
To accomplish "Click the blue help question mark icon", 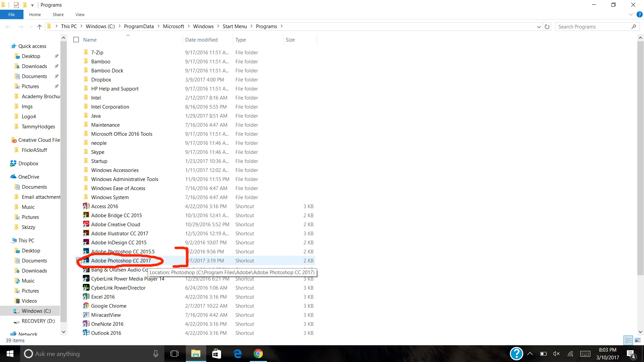I will pos(640,14).
